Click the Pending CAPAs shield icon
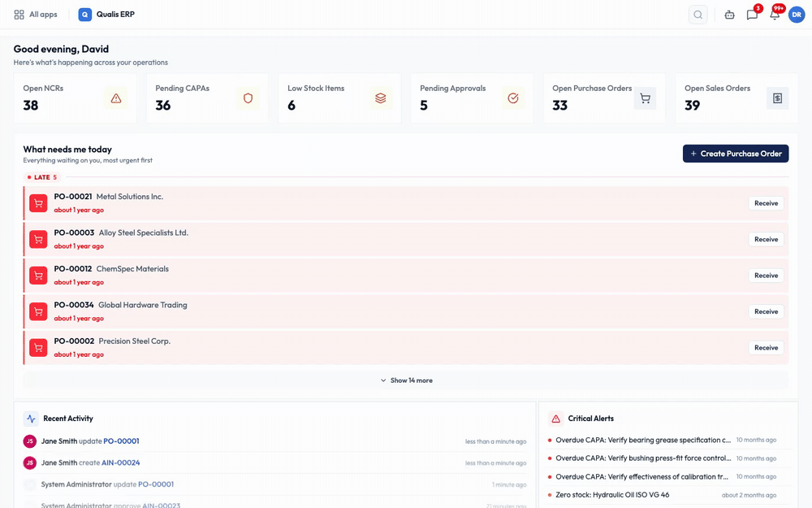Image resolution: width=812 pixels, height=508 pixels. tap(248, 98)
